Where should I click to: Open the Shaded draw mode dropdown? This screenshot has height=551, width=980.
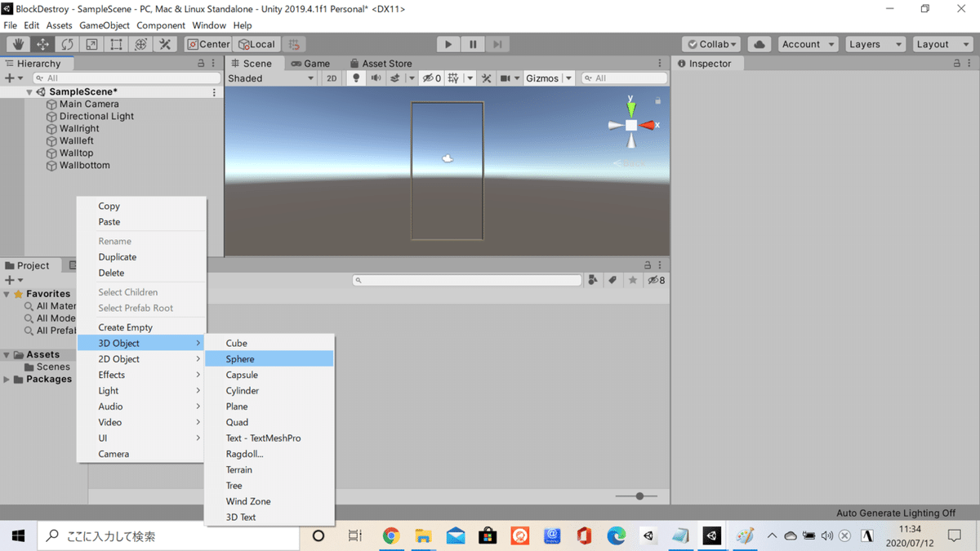pyautogui.click(x=270, y=78)
